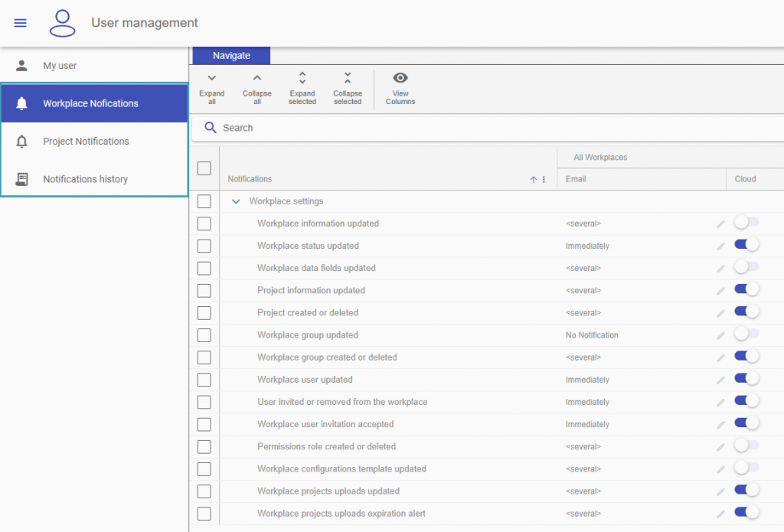Screen dimensions: 784x532
Task: Open the Notifications column options menu
Action: (544, 179)
